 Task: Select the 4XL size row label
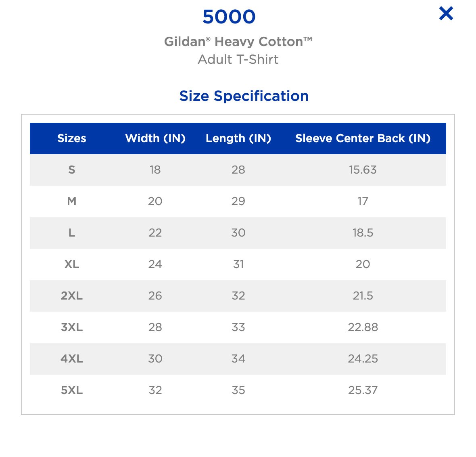[x=72, y=359]
